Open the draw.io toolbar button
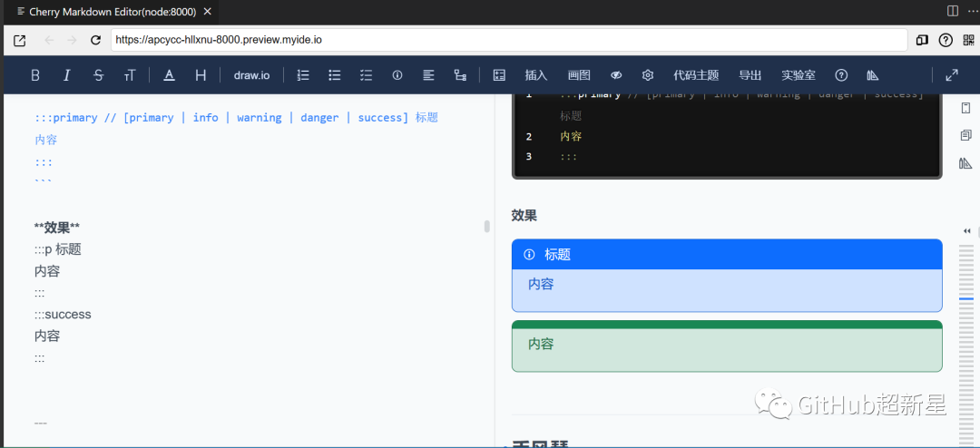Viewport: 980px width, 448px height. (x=252, y=75)
